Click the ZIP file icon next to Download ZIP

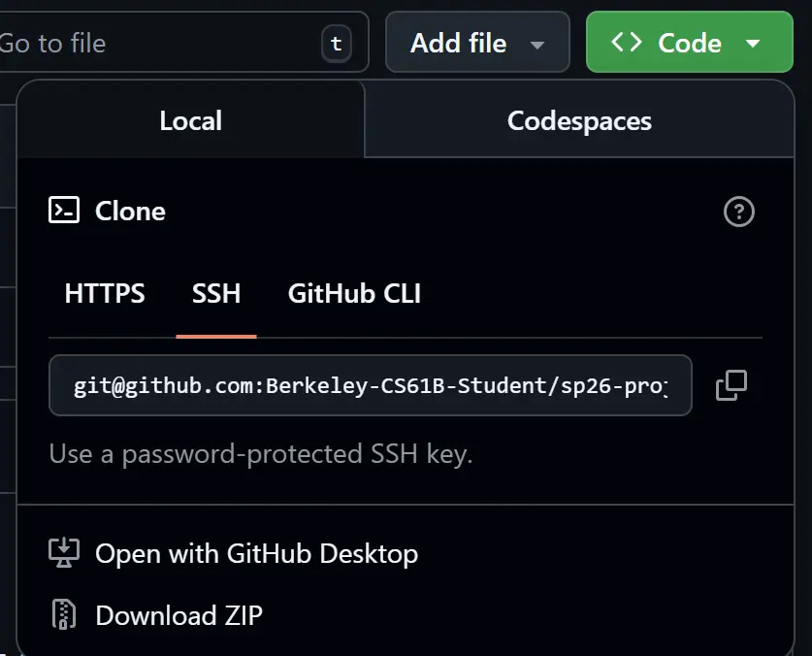63,615
